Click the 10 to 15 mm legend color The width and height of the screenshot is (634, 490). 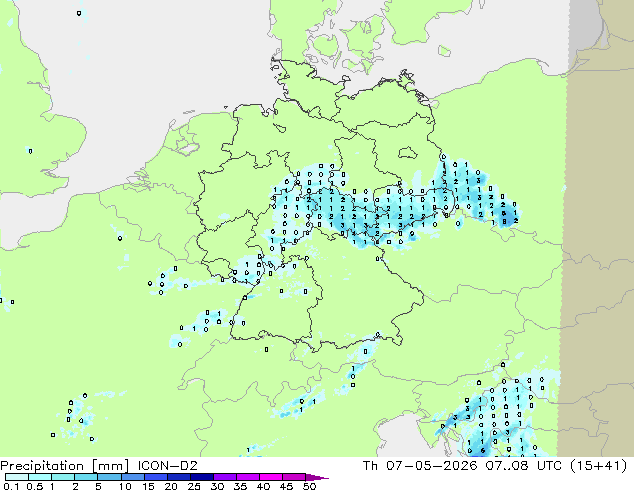[x=132, y=477]
